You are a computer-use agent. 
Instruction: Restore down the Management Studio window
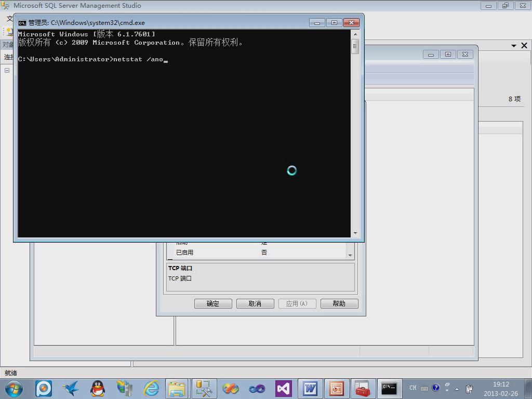coord(506,5)
